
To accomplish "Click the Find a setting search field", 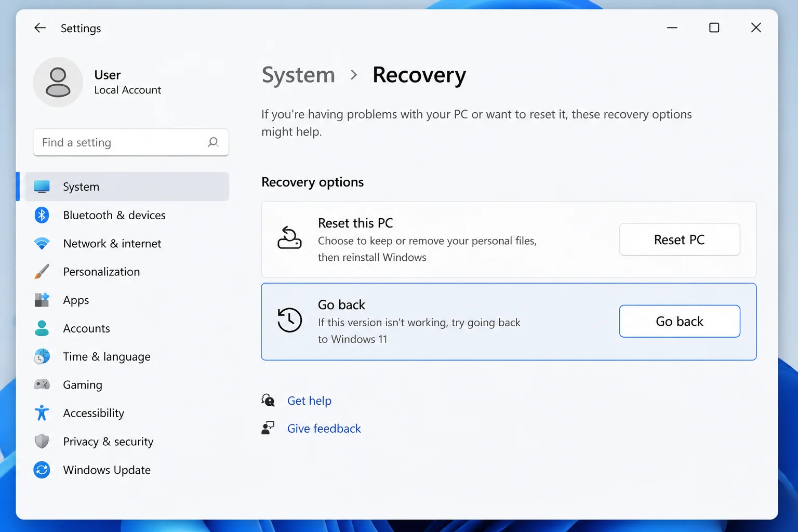I will click(131, 142).
